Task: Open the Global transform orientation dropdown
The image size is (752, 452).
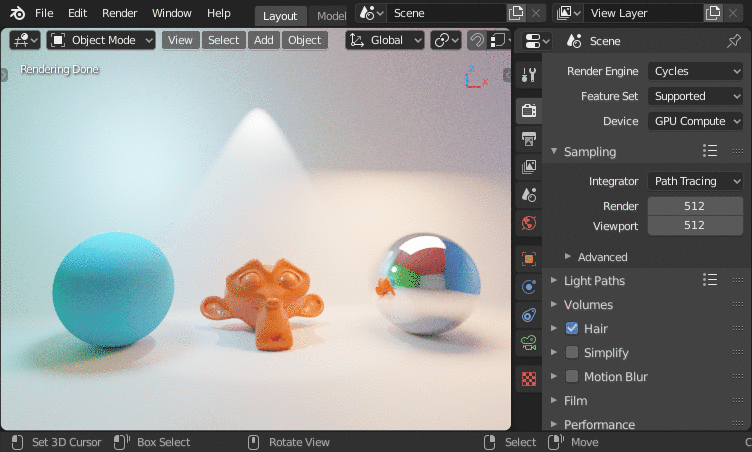Action: coord(385,40)
